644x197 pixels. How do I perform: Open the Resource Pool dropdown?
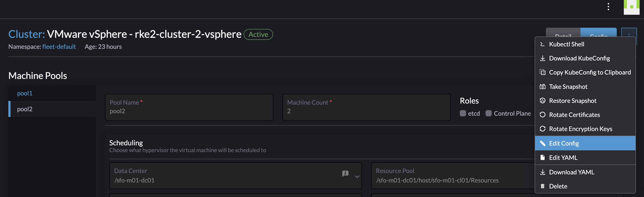pyautogui.click(x=453, y=176)
